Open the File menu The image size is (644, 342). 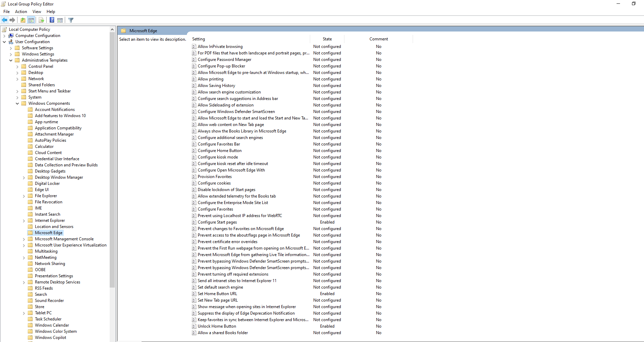point(7,12)
